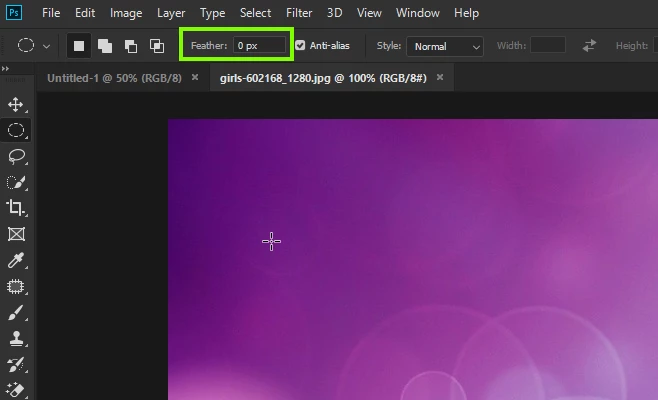Open the Style dropdown set to Normal
Viewport: 658px width, 400px height.
pyautogui.click(x=445, y=46)
